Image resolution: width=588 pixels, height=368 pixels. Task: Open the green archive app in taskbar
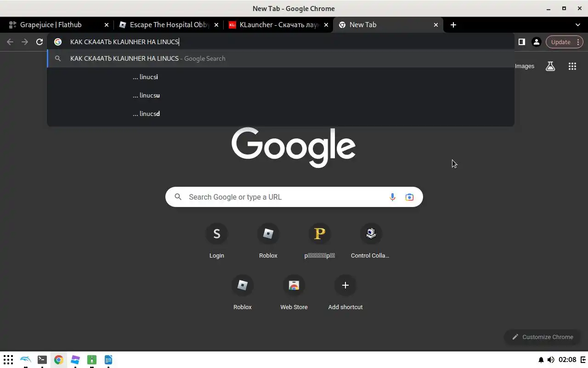[92, 360]
